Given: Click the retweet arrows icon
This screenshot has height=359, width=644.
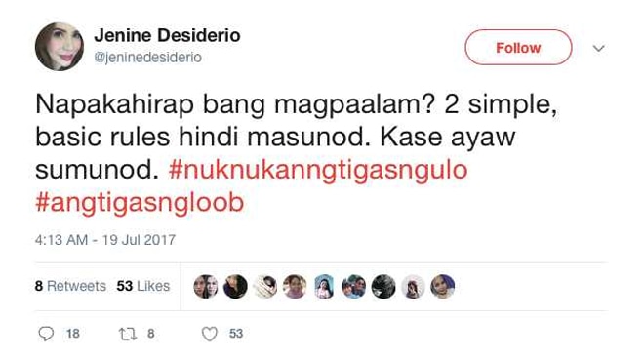Looking at the screenshot, I should coord(128,334).
